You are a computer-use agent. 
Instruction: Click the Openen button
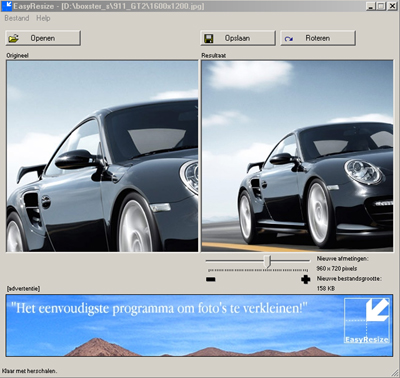43,38
